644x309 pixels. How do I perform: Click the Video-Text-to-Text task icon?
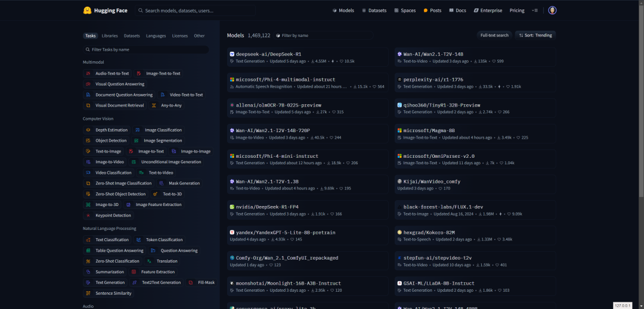[x=162, y=95]
